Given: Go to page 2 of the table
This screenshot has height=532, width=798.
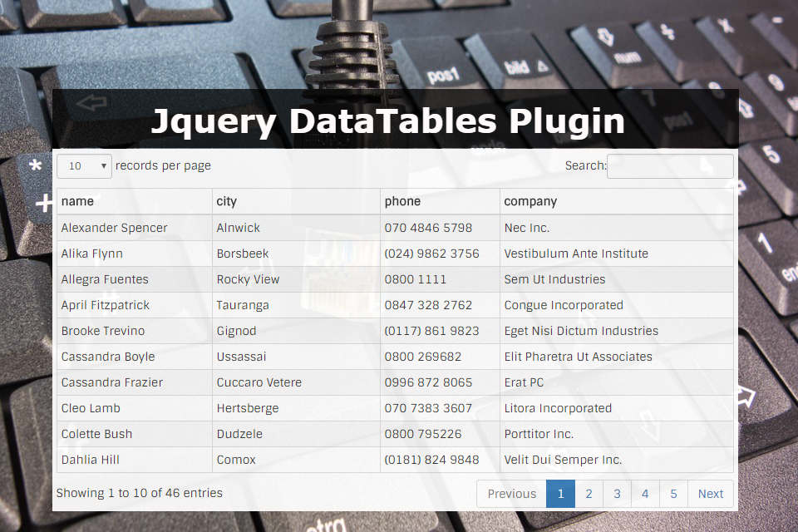Looking at the screenshot, I should [589, 493].
